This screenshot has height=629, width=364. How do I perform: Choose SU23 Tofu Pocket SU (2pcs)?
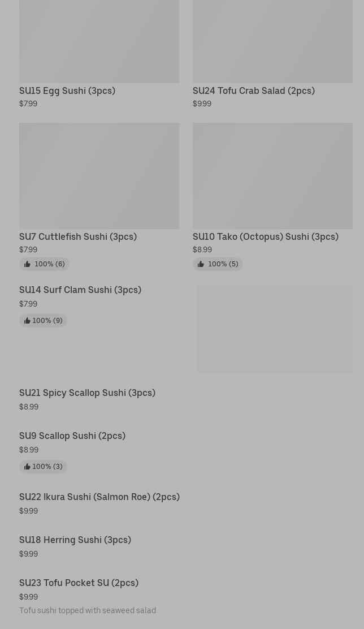point(79,583)
